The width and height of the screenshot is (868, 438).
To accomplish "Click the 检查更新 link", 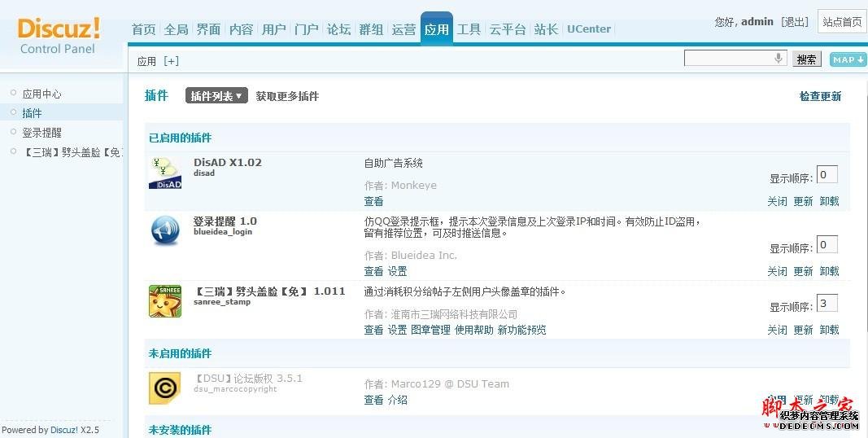I will 820,96.
